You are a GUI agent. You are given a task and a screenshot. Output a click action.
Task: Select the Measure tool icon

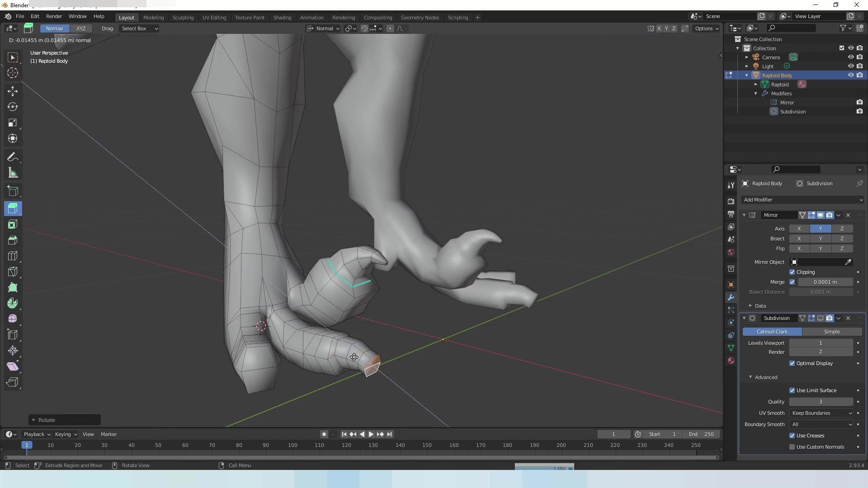(x=13, y=173)
